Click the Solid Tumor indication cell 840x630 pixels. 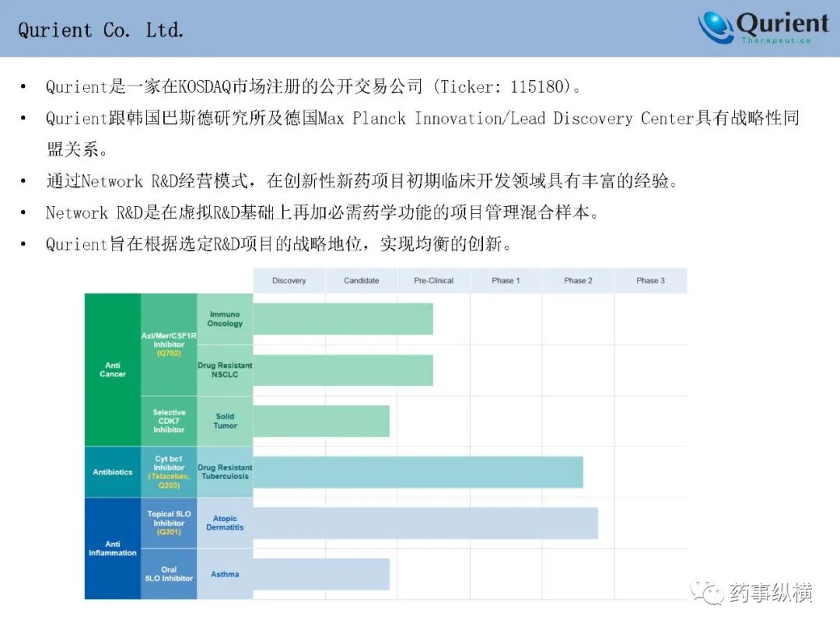pyautogui.click(x=225, y=421)
